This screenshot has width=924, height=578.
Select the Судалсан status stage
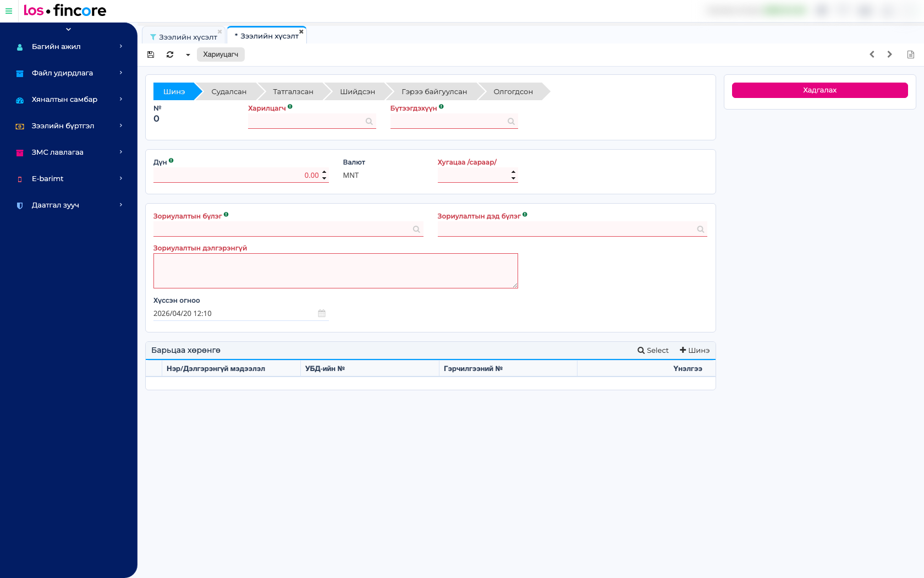coord(229,91)
